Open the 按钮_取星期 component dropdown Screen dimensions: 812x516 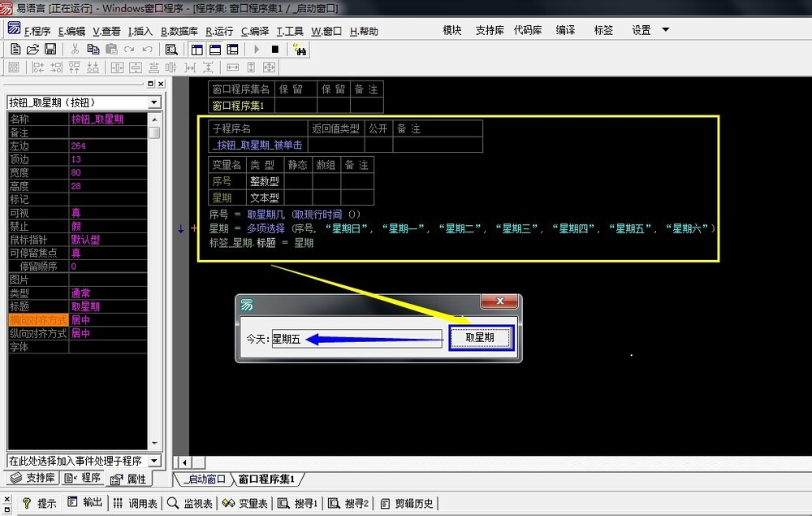tap(154, 102)
